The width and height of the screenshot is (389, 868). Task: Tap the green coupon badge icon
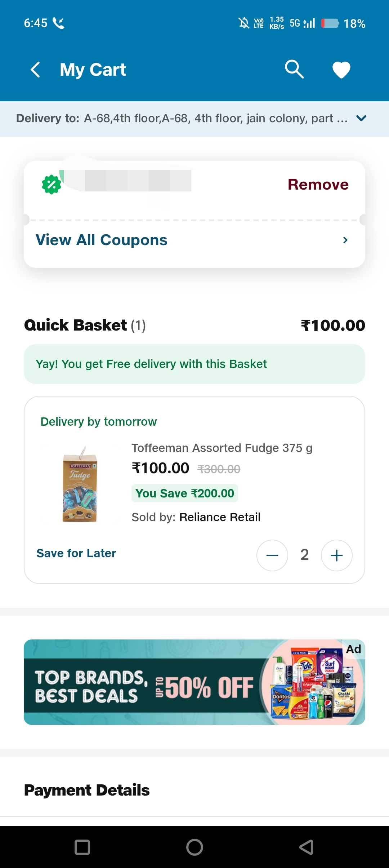pos(52,185)
